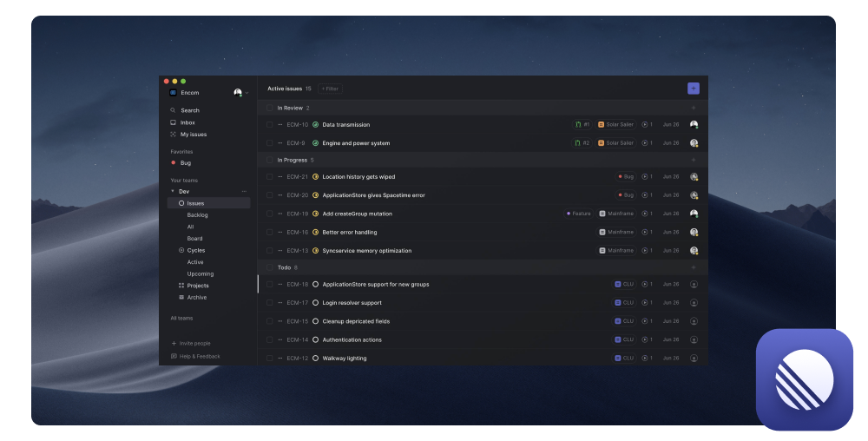Click the Feature label on ECM-19

[578, 214]
